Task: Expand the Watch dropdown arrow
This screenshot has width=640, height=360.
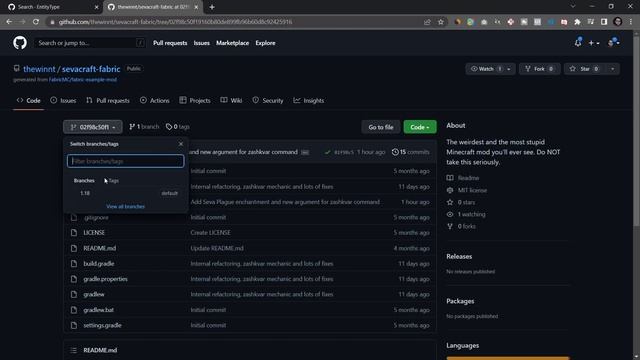Action: click(510, 69)
